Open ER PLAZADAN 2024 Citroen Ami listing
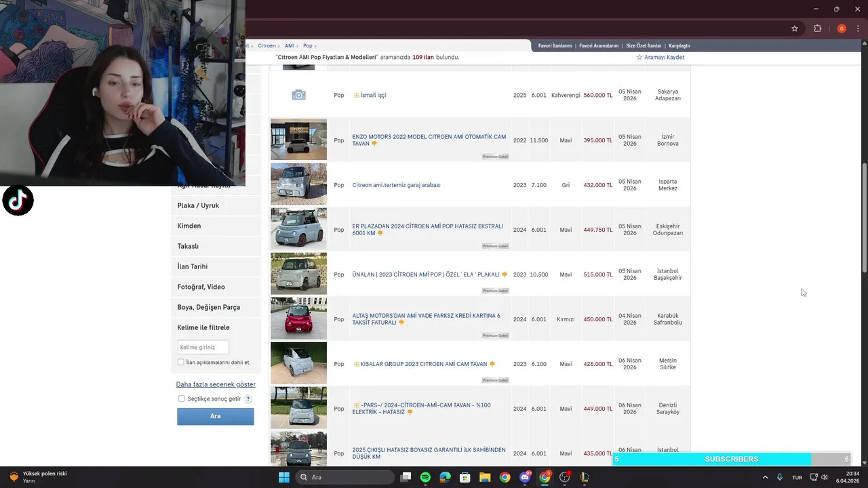The width and height of the screenshot is (868, 488). tap(427, 230)
